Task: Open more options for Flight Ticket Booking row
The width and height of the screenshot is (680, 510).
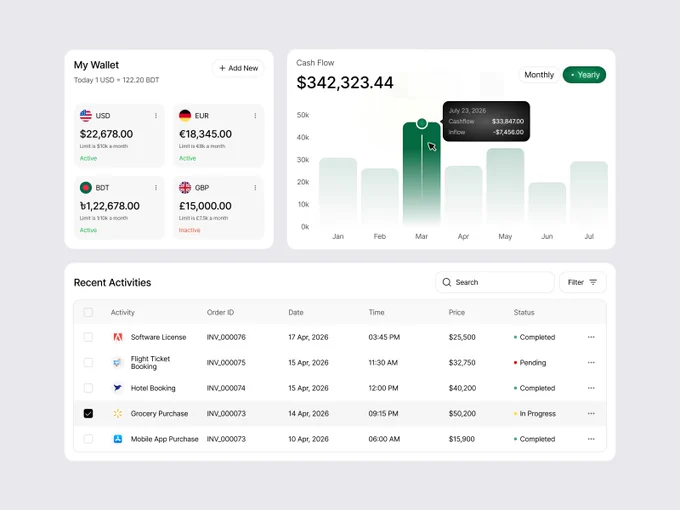Action: tap(591, 363)
